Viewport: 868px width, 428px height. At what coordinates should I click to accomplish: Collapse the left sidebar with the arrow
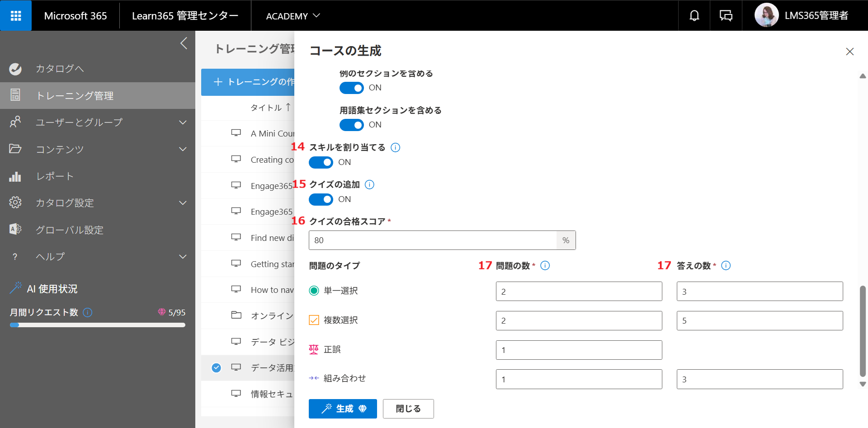pyautogui.click(x=184, y=43)
